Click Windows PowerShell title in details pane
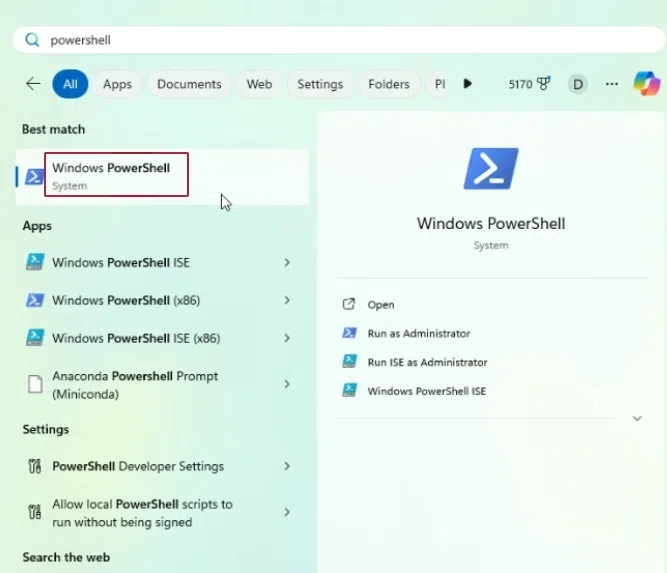Image resolution: width=667 pixels, height=573 pixels. [x=491, y=223]
